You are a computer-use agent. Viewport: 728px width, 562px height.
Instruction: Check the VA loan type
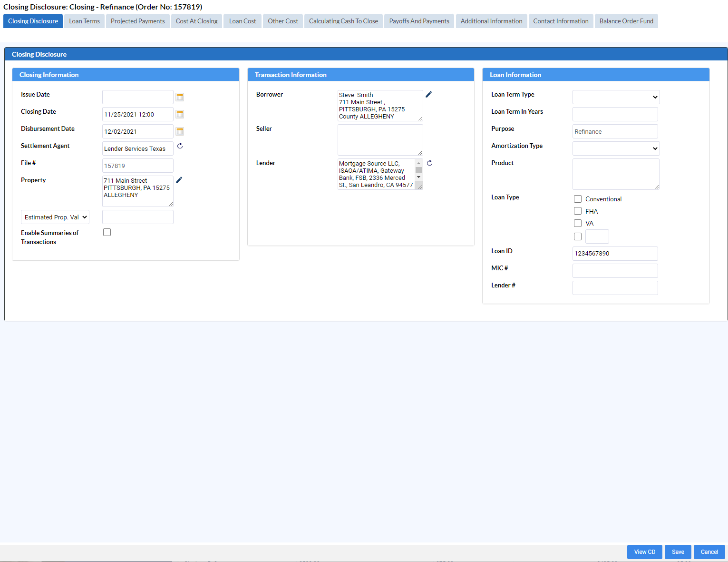coord(578,223)
